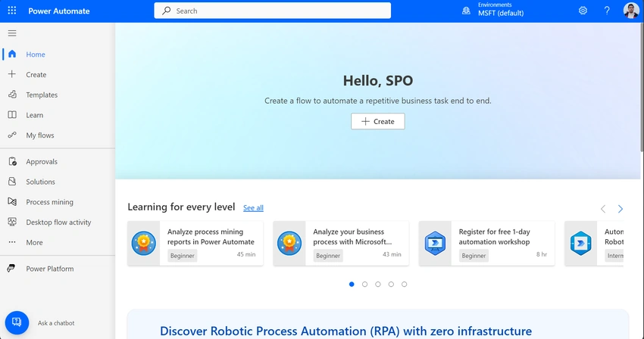Open the app launcher waffle icon
Viewport: 644px width, 339px height.
point(12,11)
